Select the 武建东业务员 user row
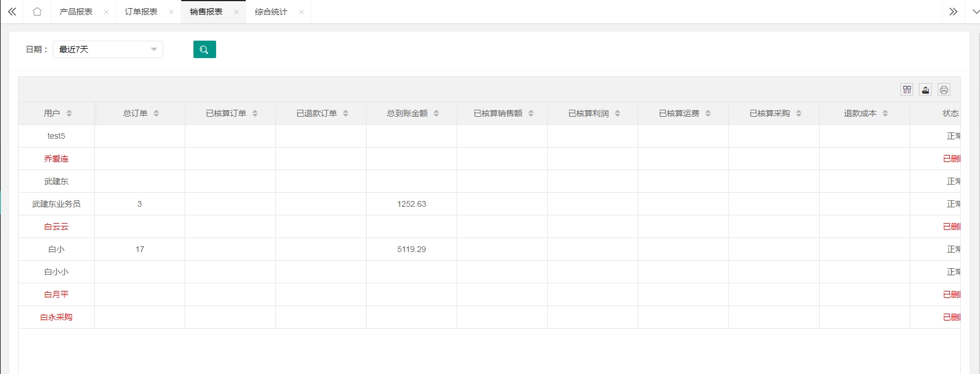Viewport: 980px width, 374px height. coord(56,204)
